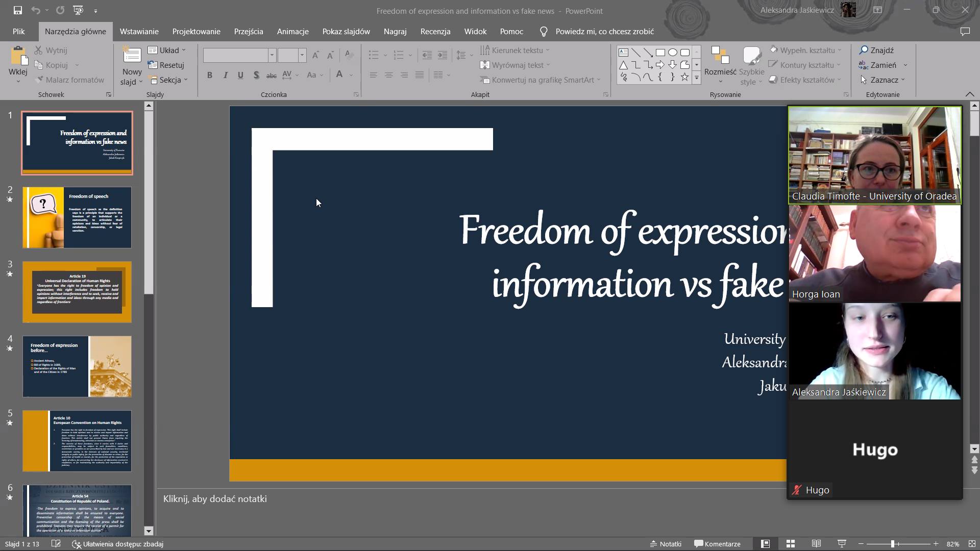Screen dimensions: 980x551
Task: Open the Animacje ribbon tab
Action: click(x=292, y=32)
